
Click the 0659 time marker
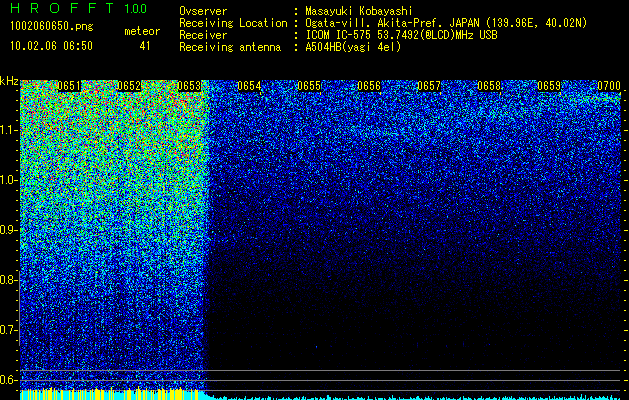pyautogui.click(x=549, y=86)
